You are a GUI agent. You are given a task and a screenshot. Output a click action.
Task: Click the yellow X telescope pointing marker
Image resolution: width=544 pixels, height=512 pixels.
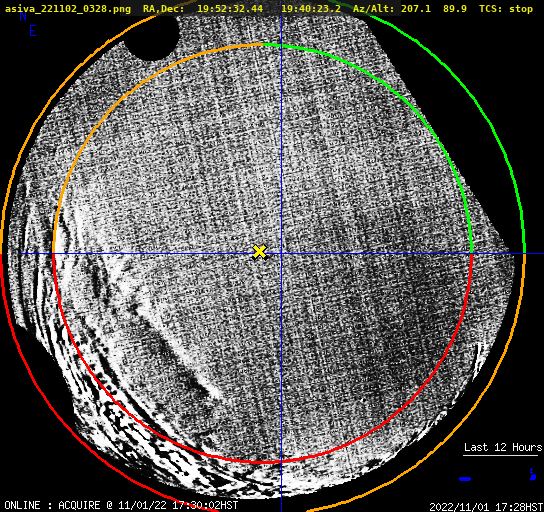click(x=260, y=252)
